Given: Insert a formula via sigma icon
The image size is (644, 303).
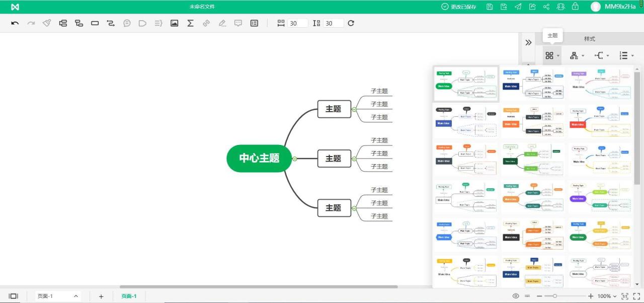Looking at the screenshot, I should click(x=190, y=23).
